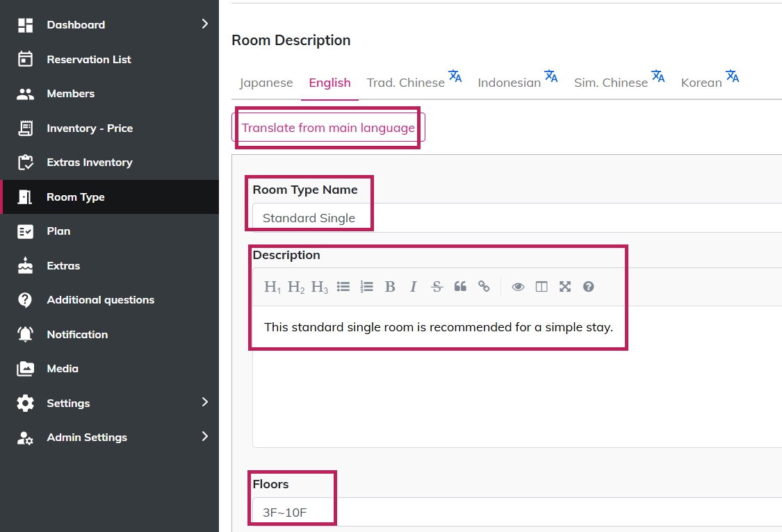This screenshot has height=532, width=782.
Task: Click the Room Type Name input field
Action: point(514,217)
